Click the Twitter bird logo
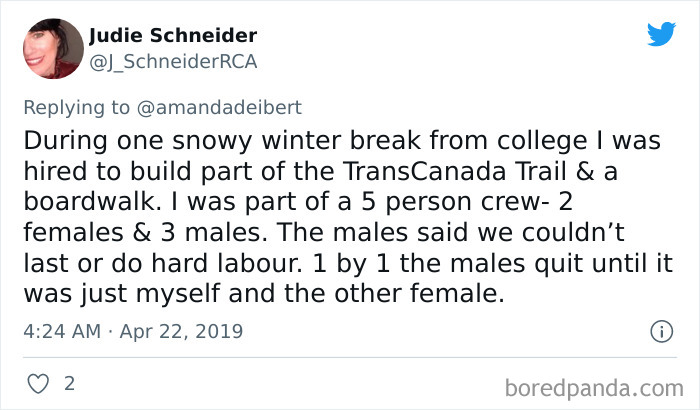Viewport: 700px width, 410px height. (661, 34)
